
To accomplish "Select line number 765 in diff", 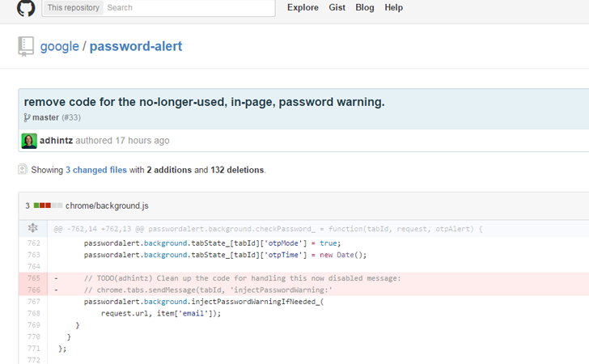I will [34, 278].
